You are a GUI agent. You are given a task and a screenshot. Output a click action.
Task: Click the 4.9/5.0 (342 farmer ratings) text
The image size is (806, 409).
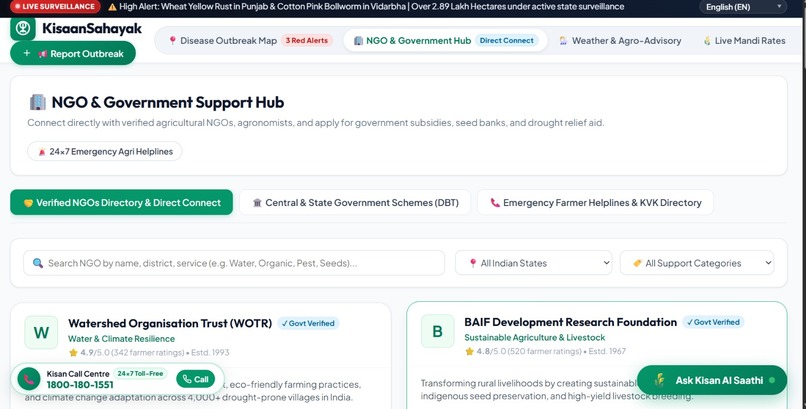click(x=132, y=352)
